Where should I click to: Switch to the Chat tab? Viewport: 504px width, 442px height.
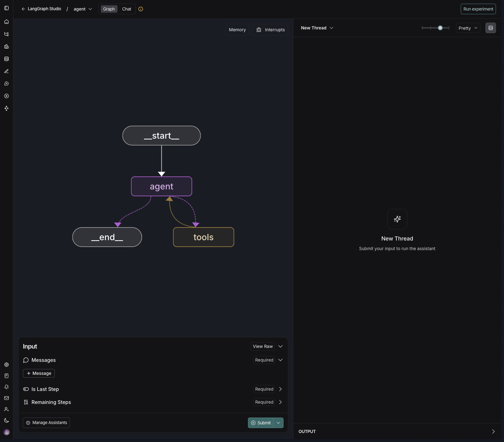click(126, 9)
